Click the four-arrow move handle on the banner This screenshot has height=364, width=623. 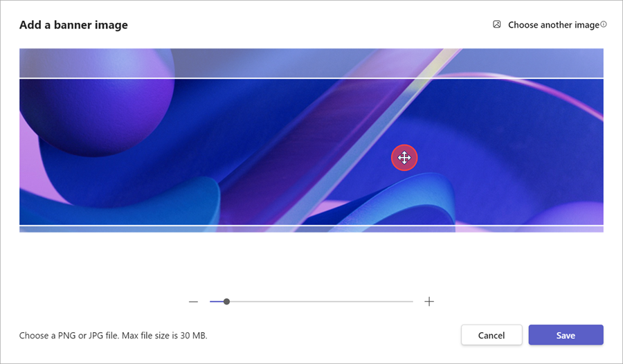(404, 158)
